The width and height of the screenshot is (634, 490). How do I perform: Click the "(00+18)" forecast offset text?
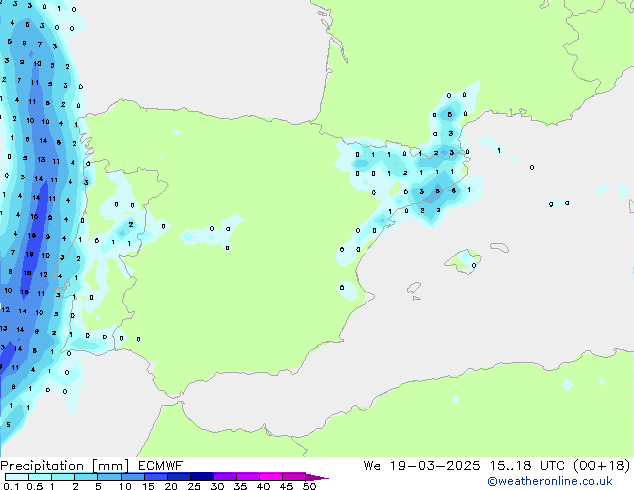click(602, 466)
